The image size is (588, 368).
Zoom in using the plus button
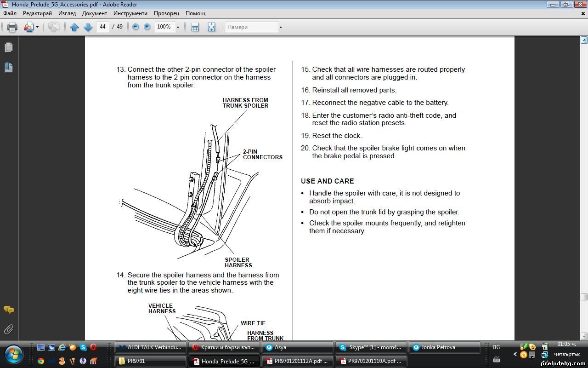point(147,27)
